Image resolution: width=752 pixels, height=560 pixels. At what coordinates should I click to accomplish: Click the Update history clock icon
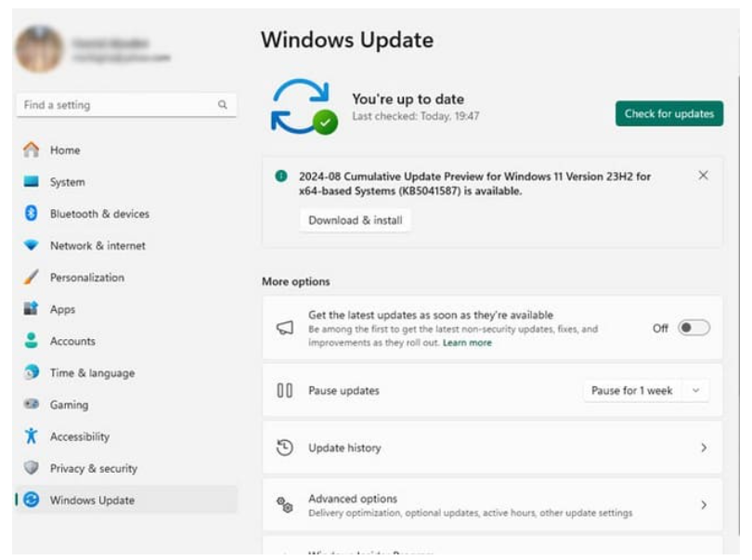point(284,448)
